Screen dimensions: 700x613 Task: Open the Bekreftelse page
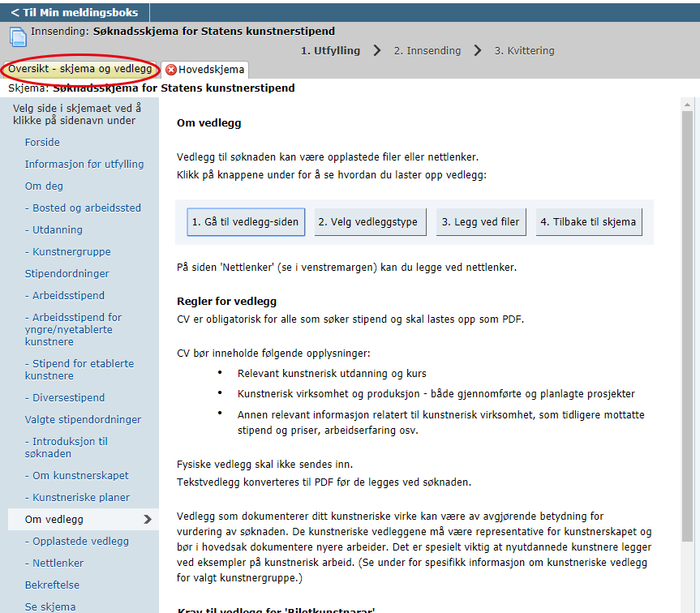52,585
